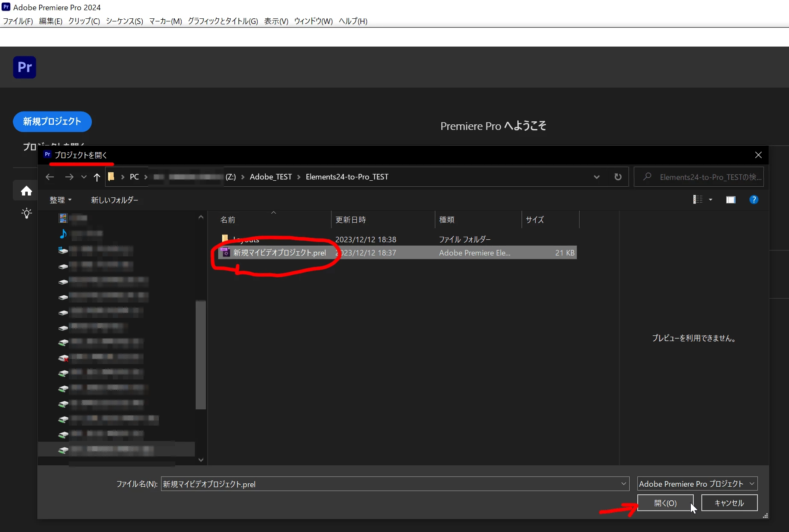
Task: Click the キャンセル button
Action: coord(729,503)
